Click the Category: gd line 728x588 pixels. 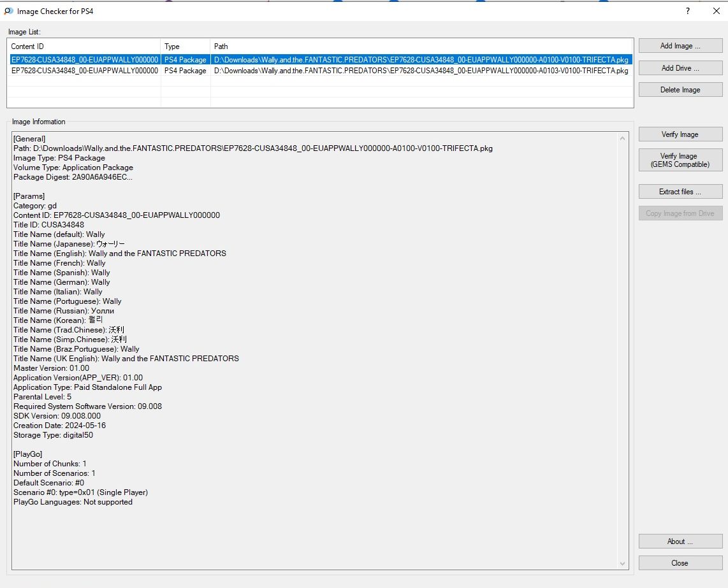(35, 206)
